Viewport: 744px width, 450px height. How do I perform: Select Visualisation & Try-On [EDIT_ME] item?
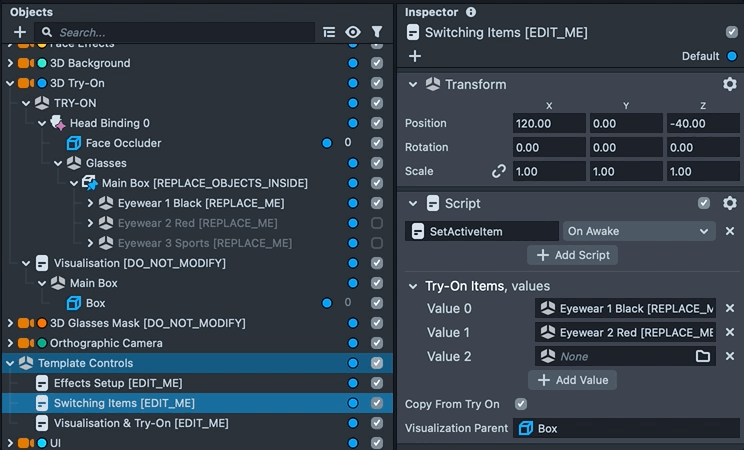pos(140,423)
